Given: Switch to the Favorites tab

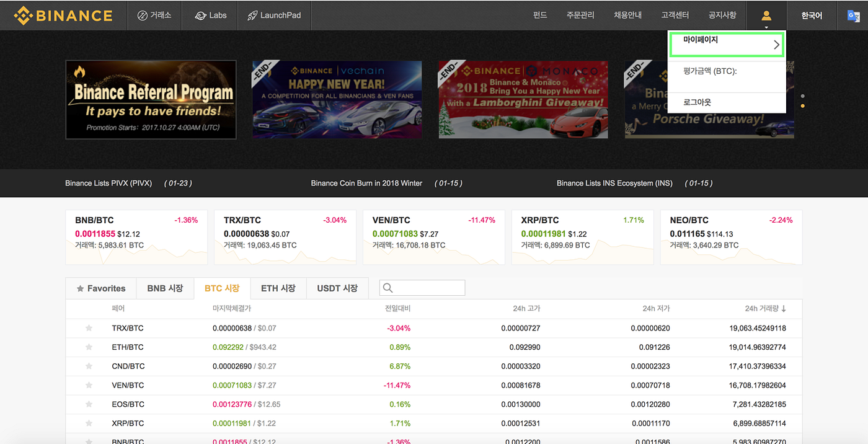Looking at the screenshot, I should pyautogui.click(x=100, y=288).
